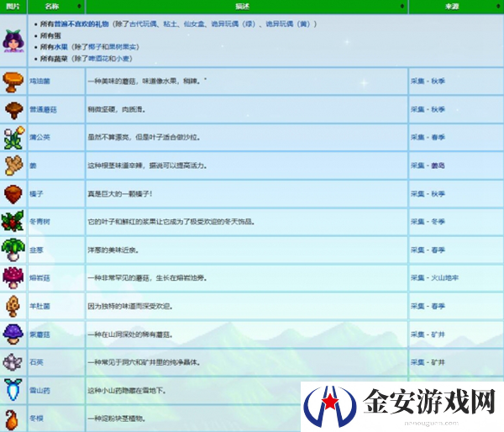Sort table by 名称 column arrow

point(79,7)
